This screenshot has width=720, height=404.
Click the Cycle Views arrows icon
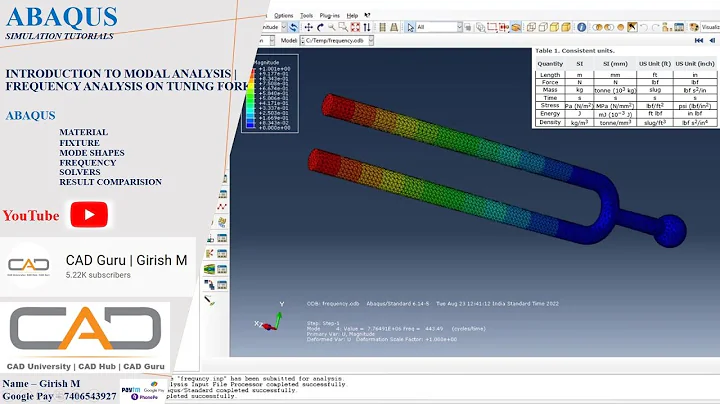click(366, 28)
